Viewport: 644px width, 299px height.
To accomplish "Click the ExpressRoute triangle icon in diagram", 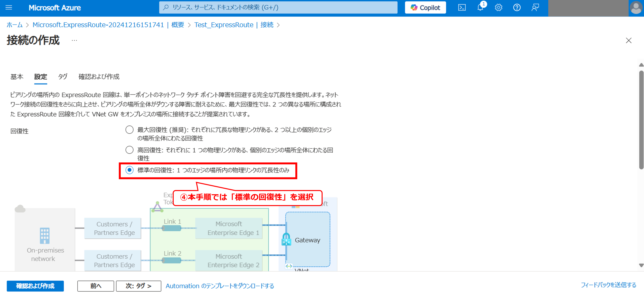I will point(157,207).
